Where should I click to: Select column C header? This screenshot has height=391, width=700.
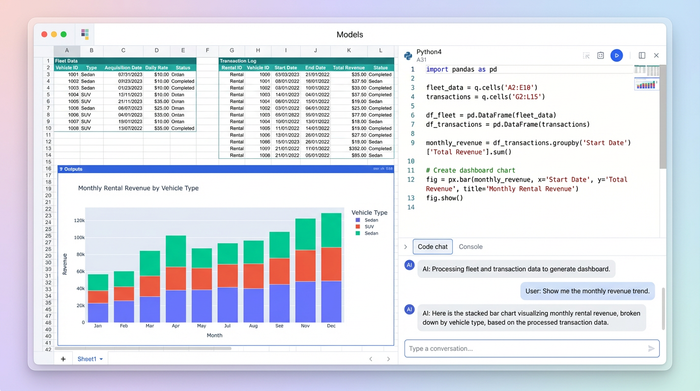pyautogui.click(x=123, y=50)
